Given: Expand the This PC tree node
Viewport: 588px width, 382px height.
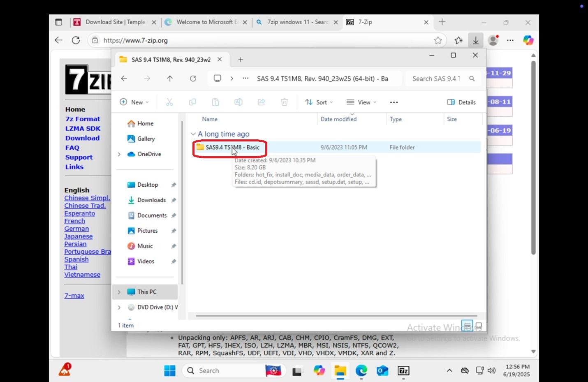Looking at the screenshot, I should pyautogui.click(x=119, y=292).
